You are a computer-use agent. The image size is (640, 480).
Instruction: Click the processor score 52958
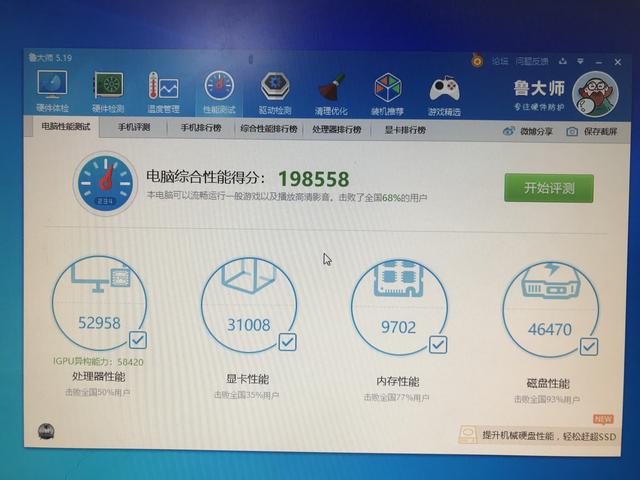(99, 323)
